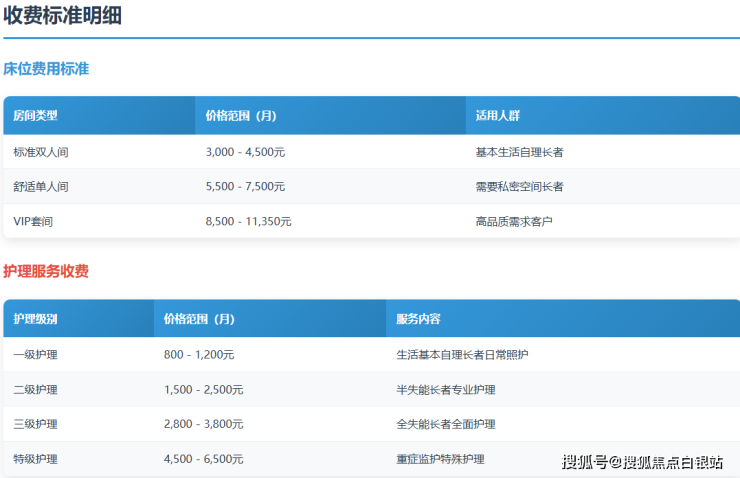
Task: Click the 适用人群 column header
Action: pyautogui.click(x=497, y=116)
